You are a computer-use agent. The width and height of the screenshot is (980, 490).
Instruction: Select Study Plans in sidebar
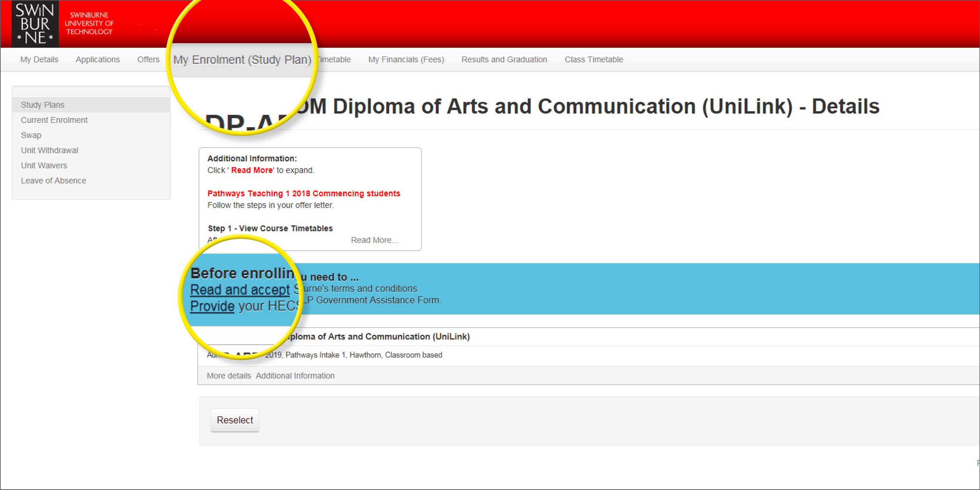point(43,105)
